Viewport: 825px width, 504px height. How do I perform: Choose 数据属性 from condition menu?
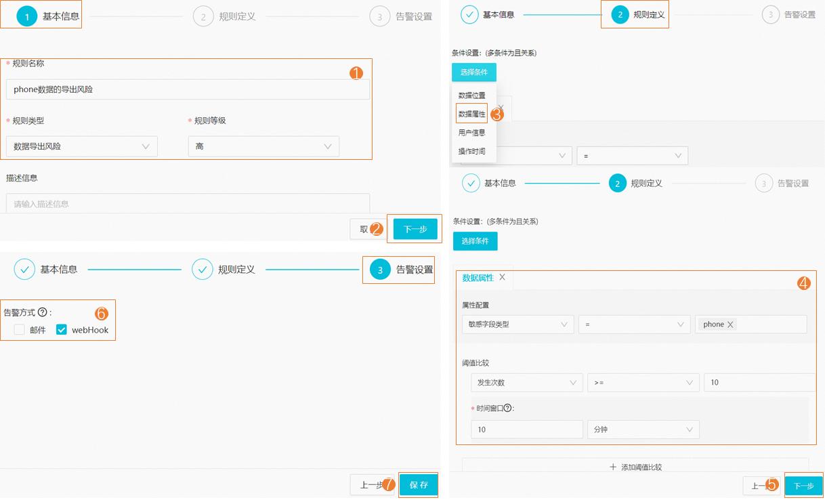pyautogui.click(x=471, y=114)
